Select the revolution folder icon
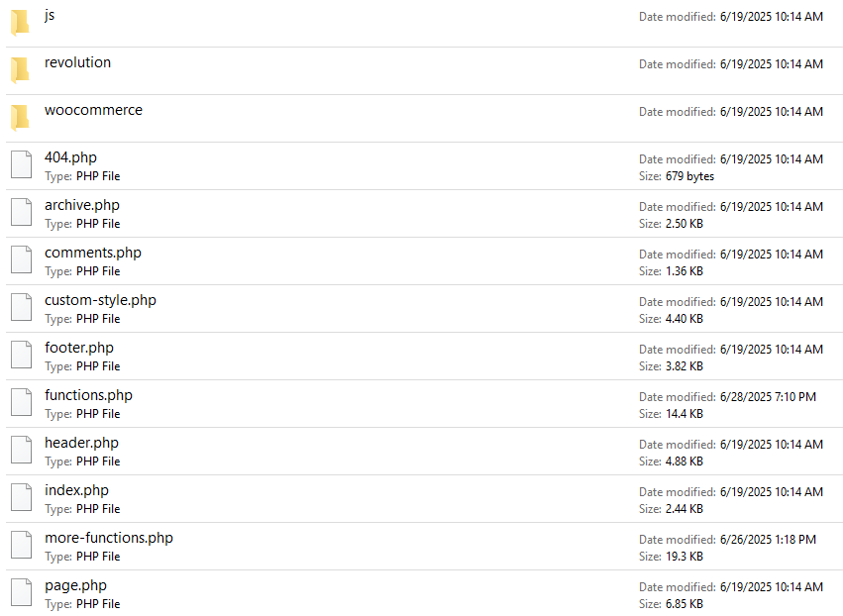This screenshot has width=843, height=616. 20,69
